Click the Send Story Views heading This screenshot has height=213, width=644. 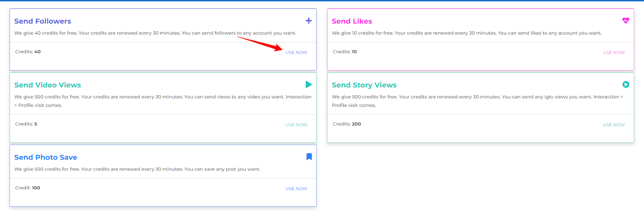pyautogui.click(x=364, y=85)
